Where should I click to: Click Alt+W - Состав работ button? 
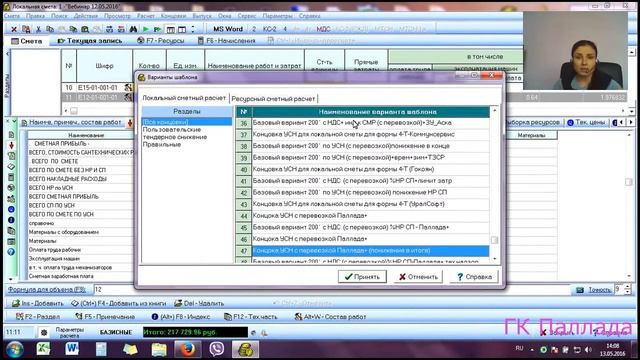330,316
